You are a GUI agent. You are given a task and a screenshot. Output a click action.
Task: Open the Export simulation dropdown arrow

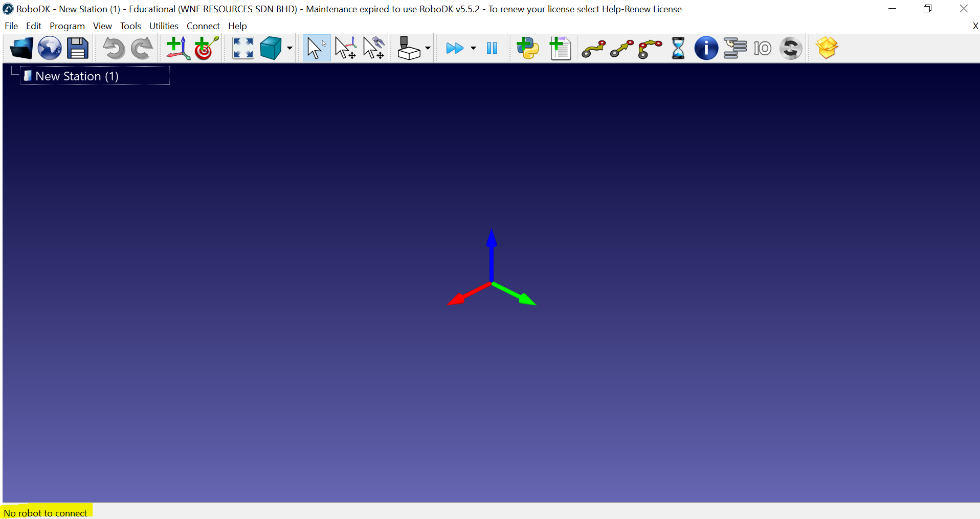point(428,49)
